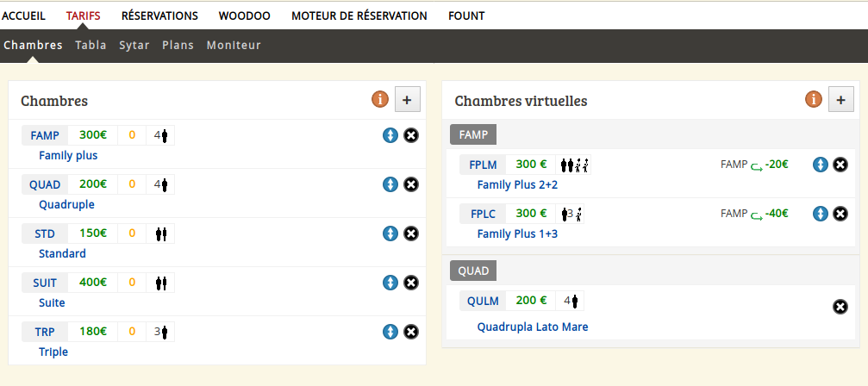This screenshot has width=868, height=386.
Task: Move the SUIT room using sort icon
Action: pos(390,283)
